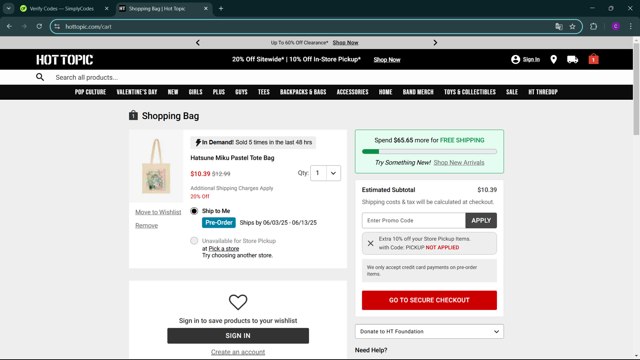Open the Home menu
Image resolution: width=640 pixels, height=360 pixels.
(x=385, y=92)
